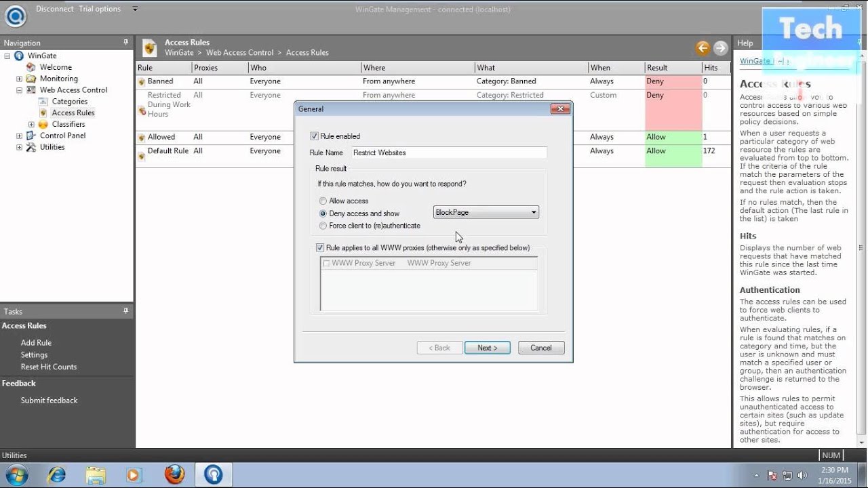This screenshot has width=868, height=488.
Task: Open the Settings task link
Action: tap(34, 354)
